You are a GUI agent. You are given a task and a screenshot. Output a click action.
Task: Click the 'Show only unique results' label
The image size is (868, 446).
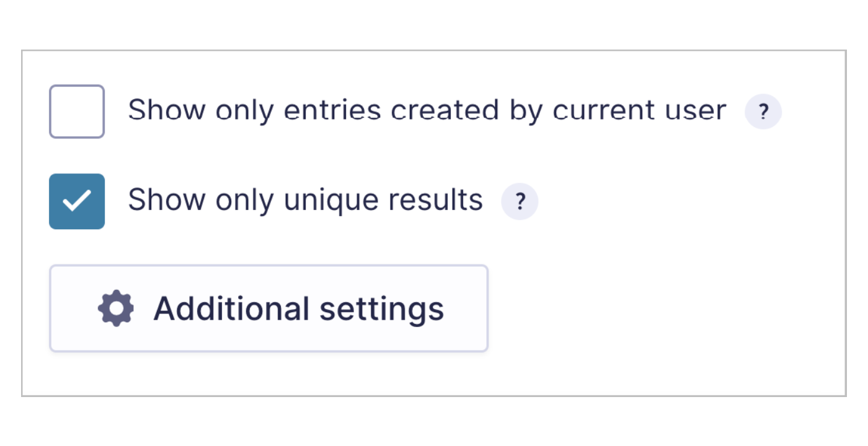pos(306,200)
